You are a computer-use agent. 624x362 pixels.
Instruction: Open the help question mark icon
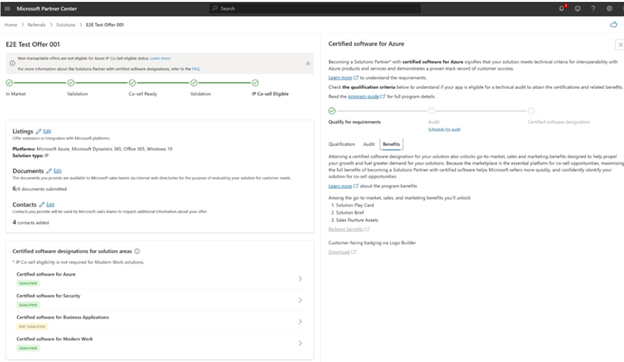coord(593,8)
